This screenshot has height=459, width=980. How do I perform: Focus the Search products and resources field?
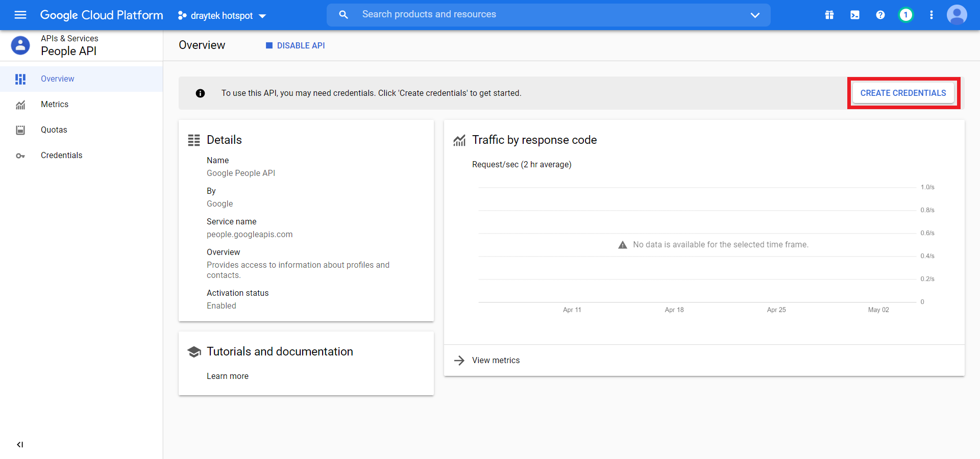(x=549, y=15)
